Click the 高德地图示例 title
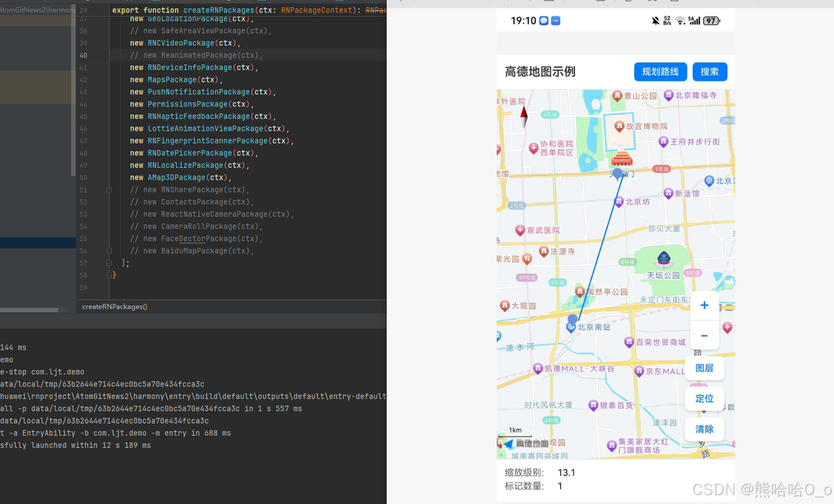Image resolution: width=834 pixels, height=504 pixels. (540, 72)
